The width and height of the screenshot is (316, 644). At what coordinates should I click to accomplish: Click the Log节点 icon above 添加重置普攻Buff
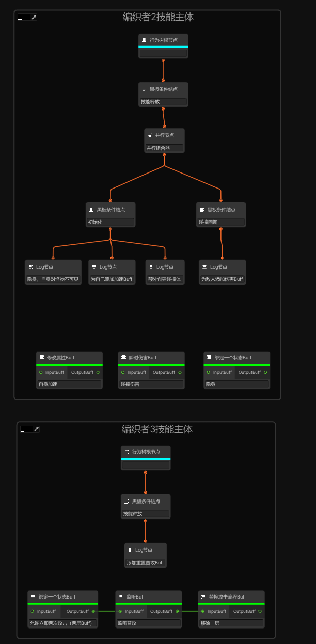131,550
